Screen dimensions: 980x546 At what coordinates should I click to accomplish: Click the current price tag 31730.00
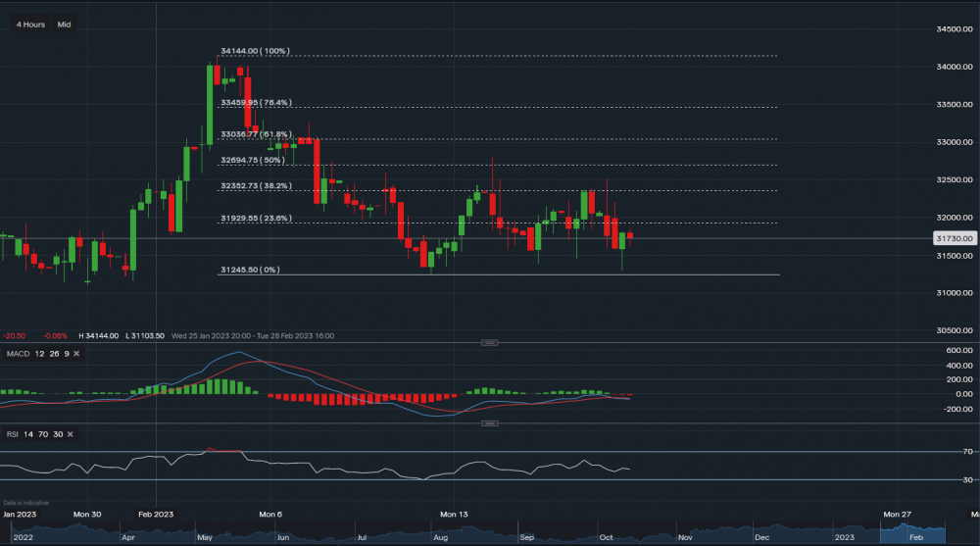click(x=954, y=238)
